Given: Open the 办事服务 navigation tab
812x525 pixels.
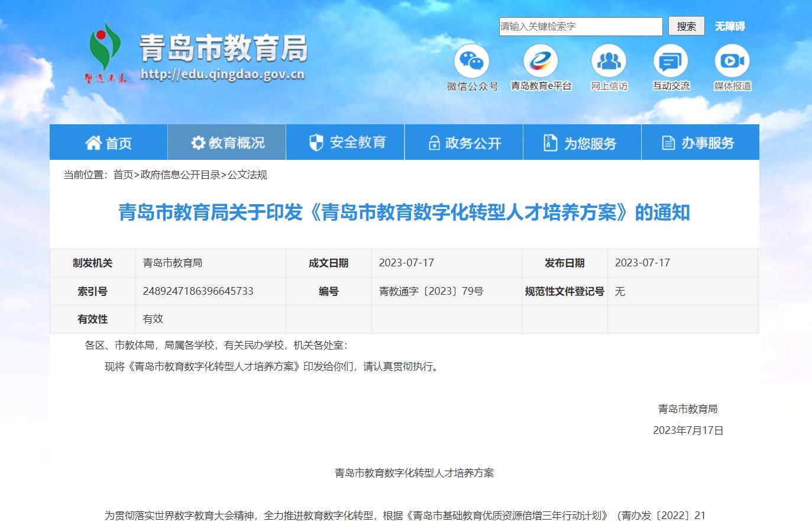Looking at the screenshot, I should pos(700,143).
